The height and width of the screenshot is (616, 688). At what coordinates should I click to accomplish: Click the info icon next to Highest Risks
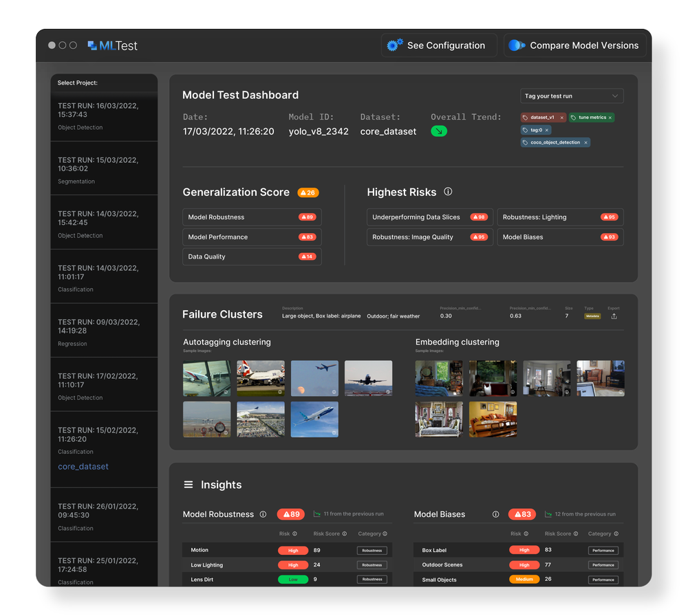tap(448, 192)
